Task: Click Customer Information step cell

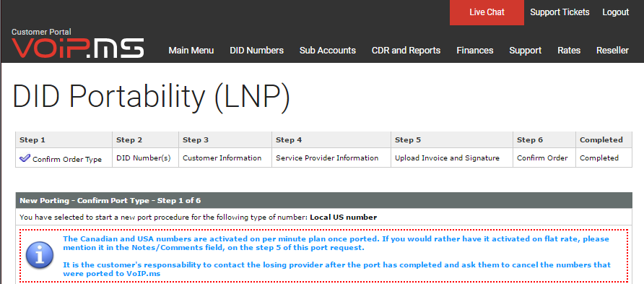Action: [x=225, y=158]
